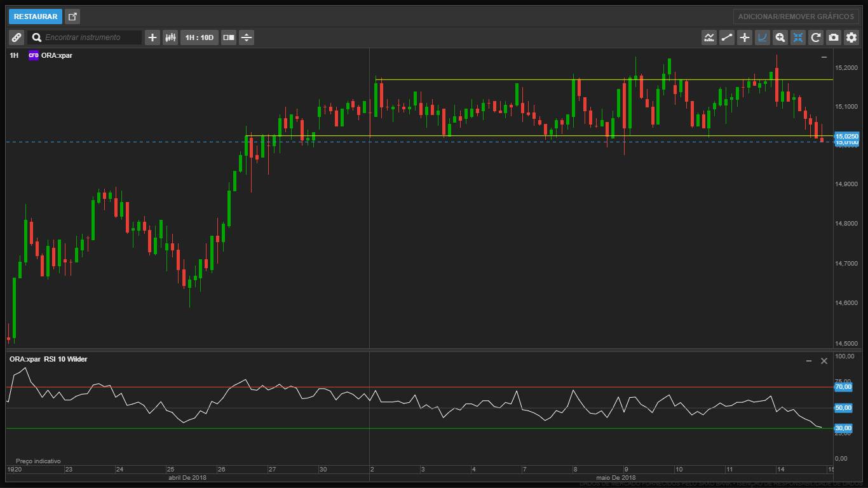Click the 1H timeframe label on chart
The width and height of the screenshot is (868, 488).
coord(14,55)
